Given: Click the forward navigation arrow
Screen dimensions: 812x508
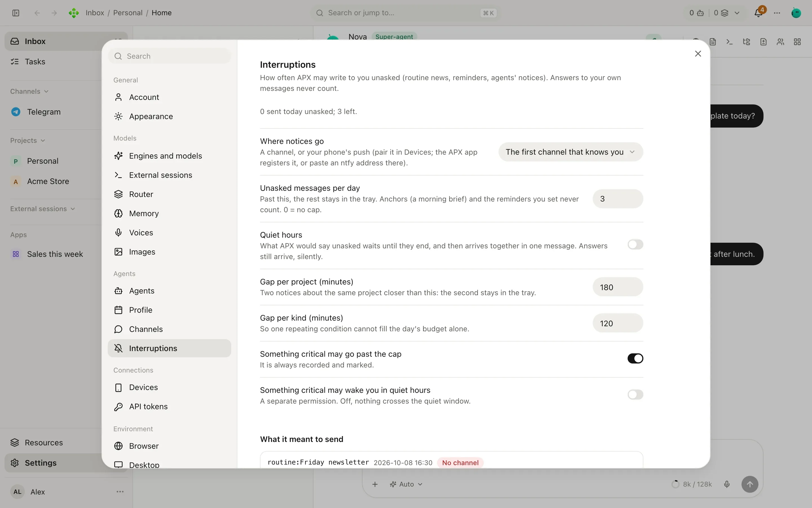Looking at the screenshot, I should pyautogui.click(x=54, y=13).
